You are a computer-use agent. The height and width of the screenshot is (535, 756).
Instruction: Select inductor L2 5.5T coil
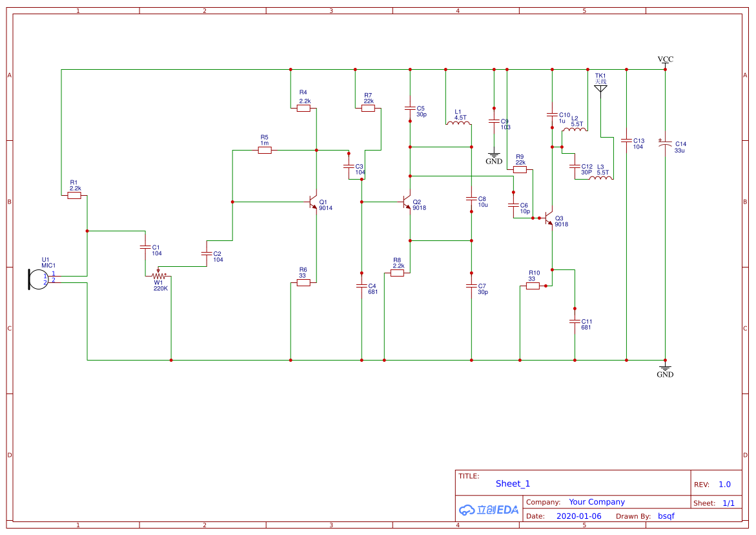575,129
